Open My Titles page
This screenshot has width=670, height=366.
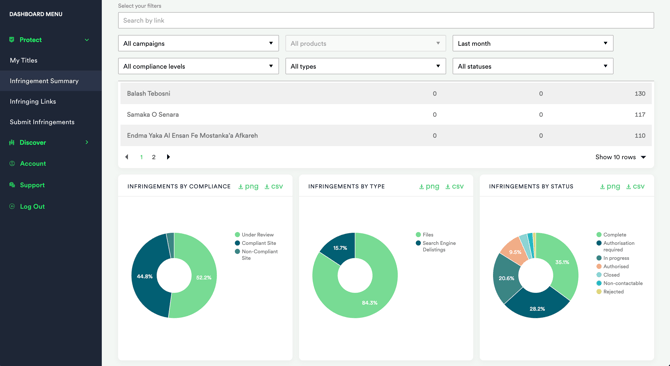(24, 60)
